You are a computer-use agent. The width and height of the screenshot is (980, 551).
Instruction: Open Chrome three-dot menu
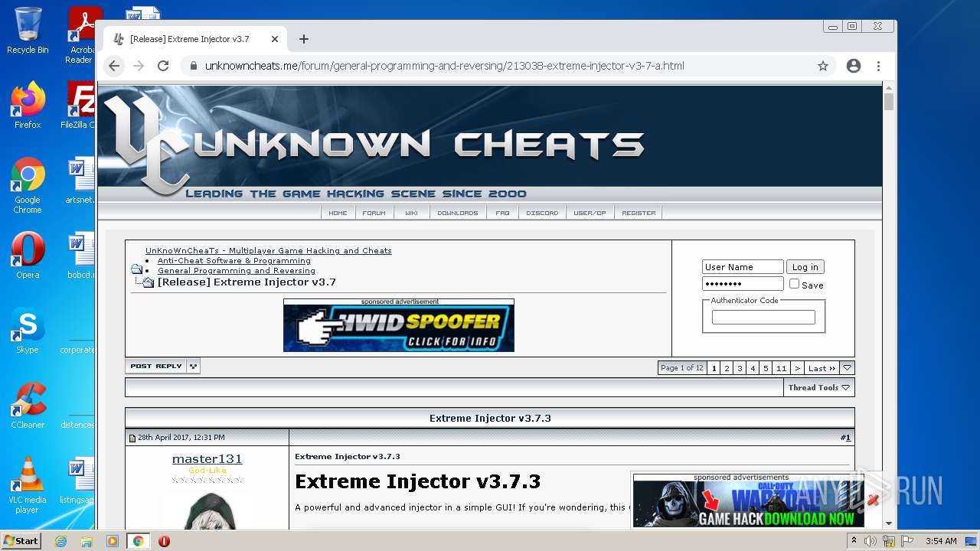(x=878, y=66)
